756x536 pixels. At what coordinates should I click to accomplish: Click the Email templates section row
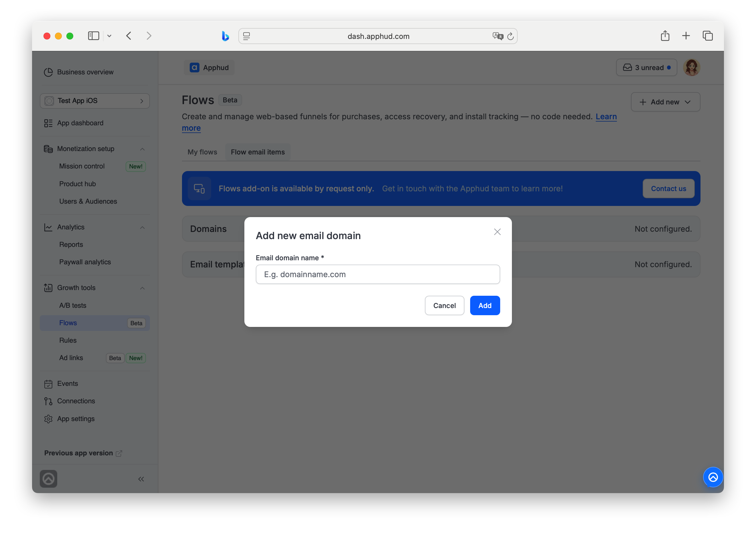click(441, 264)
